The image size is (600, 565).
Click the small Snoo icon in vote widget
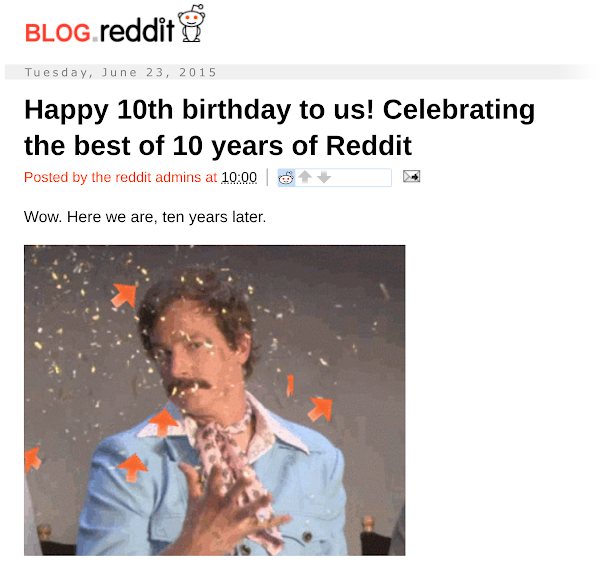pyautogui.click(x=286, y=177)
